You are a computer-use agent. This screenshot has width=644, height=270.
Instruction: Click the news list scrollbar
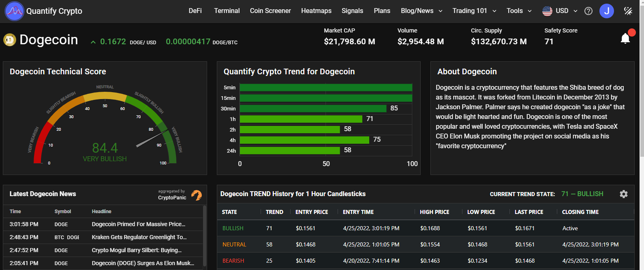204,235
